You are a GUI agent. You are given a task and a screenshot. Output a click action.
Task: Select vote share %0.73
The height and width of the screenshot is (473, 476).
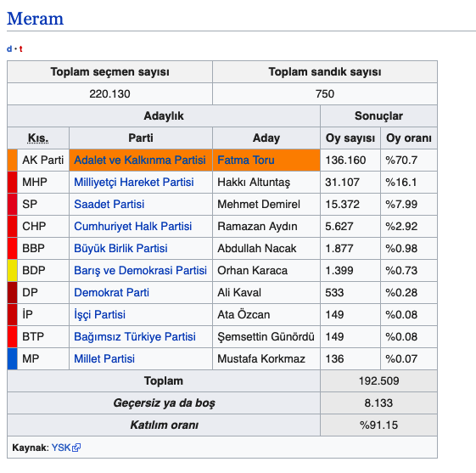401,270
